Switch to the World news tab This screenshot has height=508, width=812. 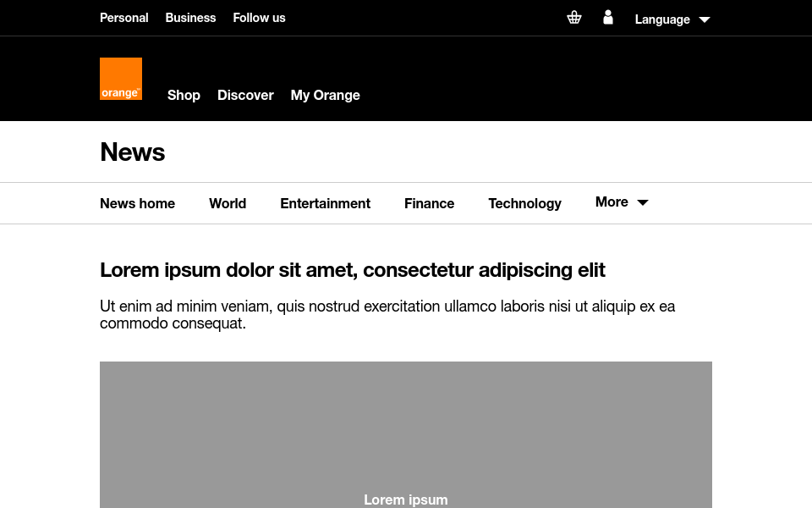228,204
